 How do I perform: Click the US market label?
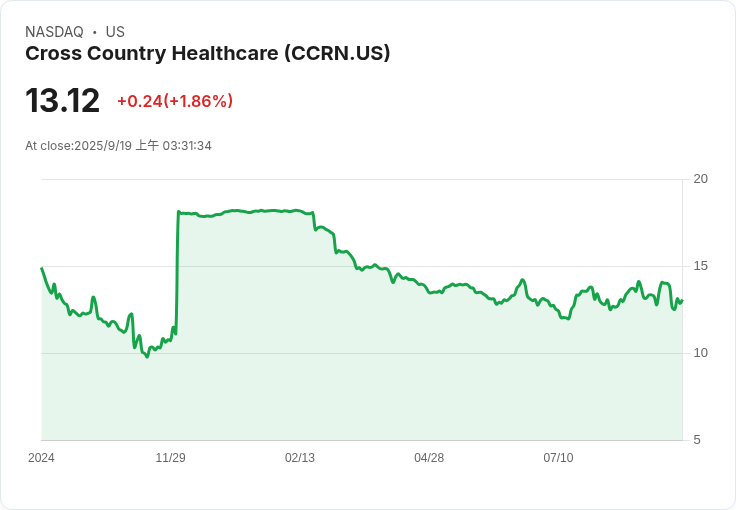point(115,31)
